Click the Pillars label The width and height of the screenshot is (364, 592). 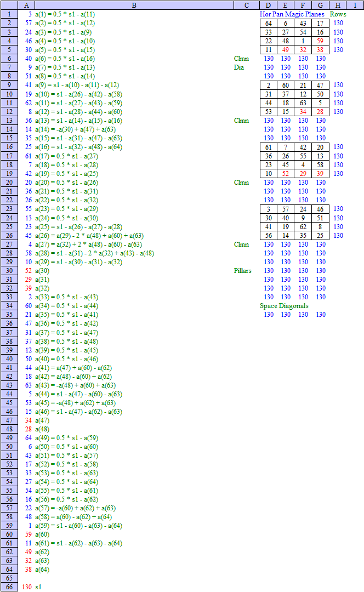[x=242, y=271]
